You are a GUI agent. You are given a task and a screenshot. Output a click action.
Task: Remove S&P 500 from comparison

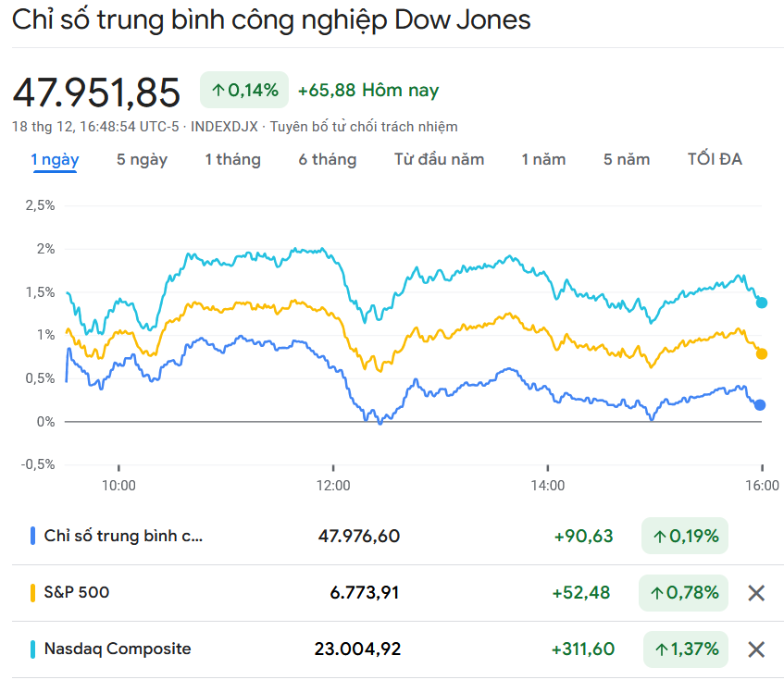coord(755,593)
